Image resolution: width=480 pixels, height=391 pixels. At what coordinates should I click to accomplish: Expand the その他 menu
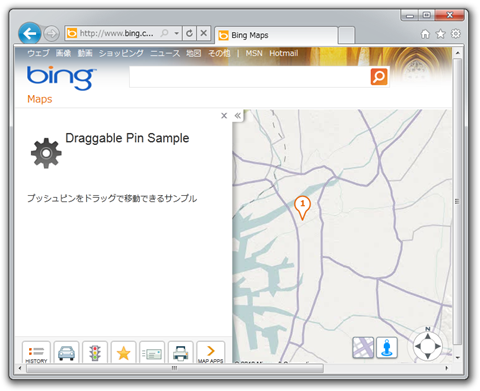click(219, 53)
